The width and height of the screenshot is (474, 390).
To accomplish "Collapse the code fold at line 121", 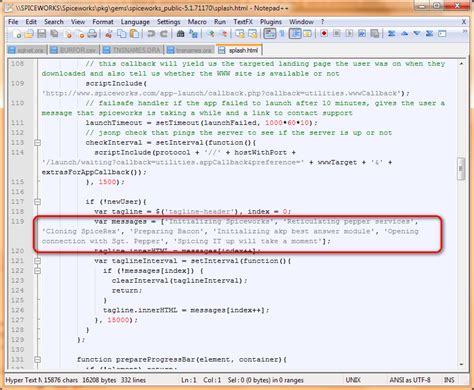I will (x=37, y=261).
